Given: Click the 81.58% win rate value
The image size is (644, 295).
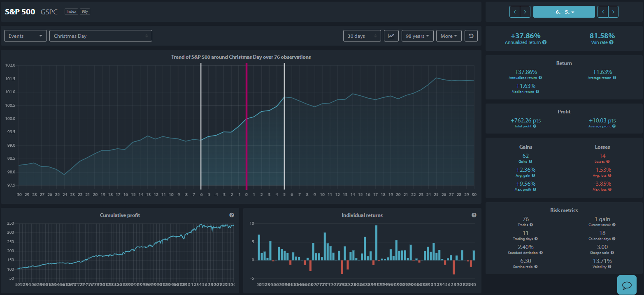Looking at the screenshot, I should point(602,36).
